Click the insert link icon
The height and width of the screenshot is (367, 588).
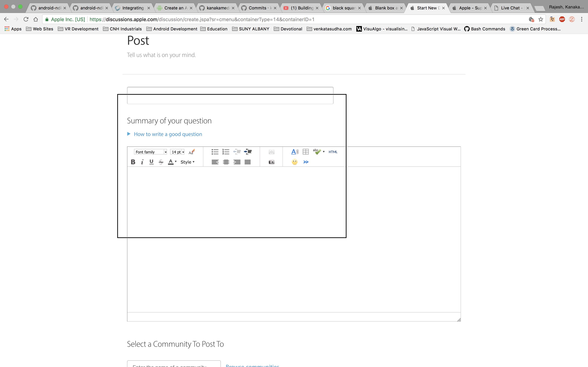pyautogui.click(x=295, y=152)
